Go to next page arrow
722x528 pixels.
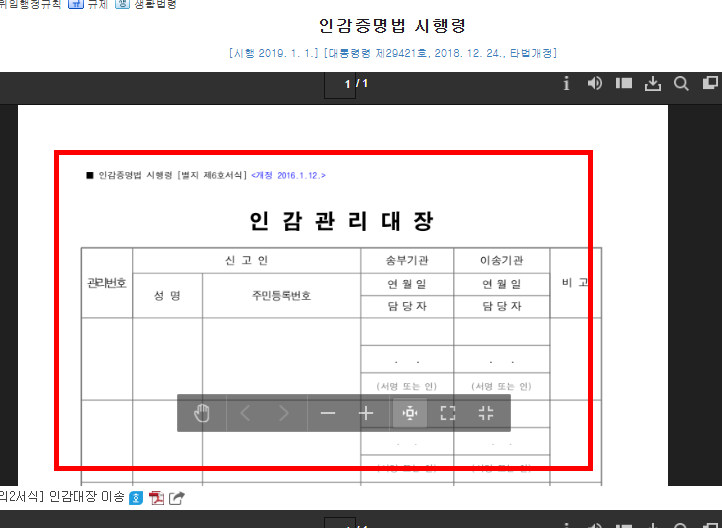284,413
